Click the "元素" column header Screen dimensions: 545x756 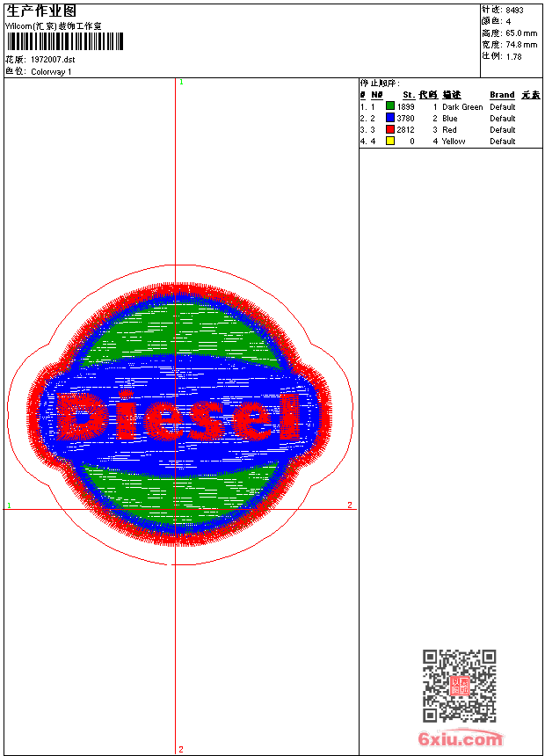point(531,95)
